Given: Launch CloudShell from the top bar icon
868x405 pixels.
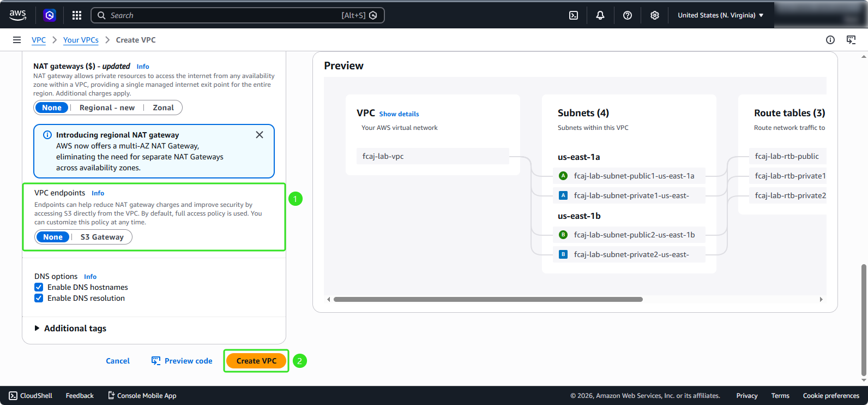Looking at the screenshot, I should coord(574,15).
